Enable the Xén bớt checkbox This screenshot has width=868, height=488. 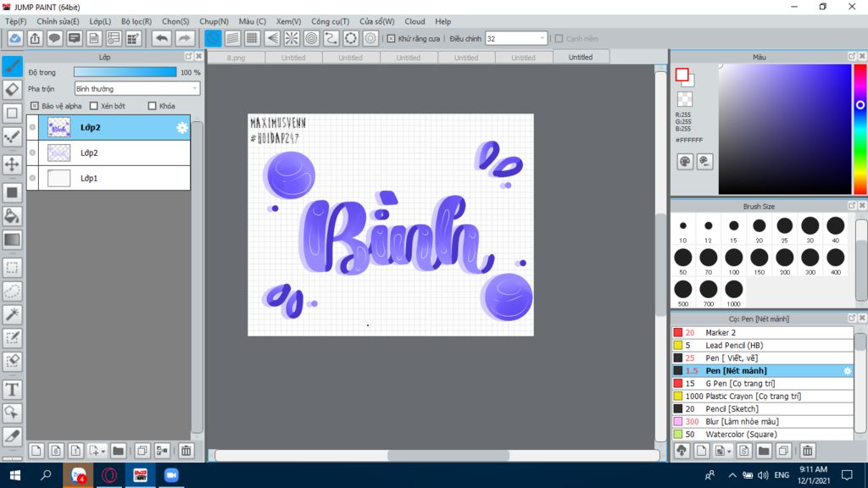(x=93, y=106)
